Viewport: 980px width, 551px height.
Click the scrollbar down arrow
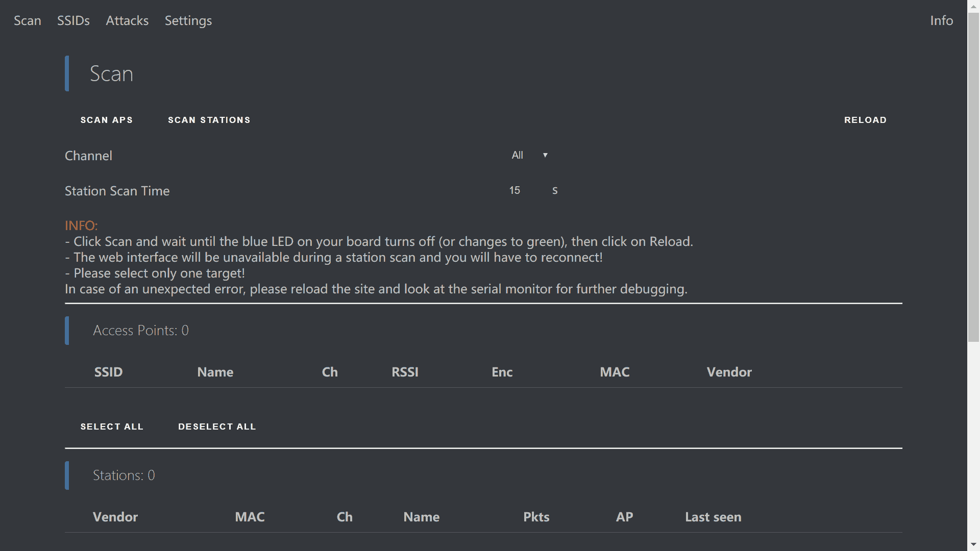[x=973, y=545]
